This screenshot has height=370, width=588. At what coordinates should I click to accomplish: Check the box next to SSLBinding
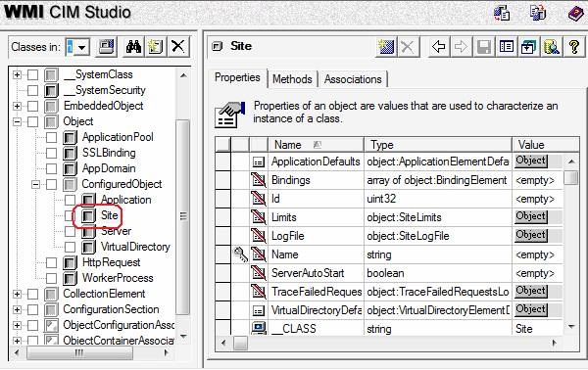point(51,153)
